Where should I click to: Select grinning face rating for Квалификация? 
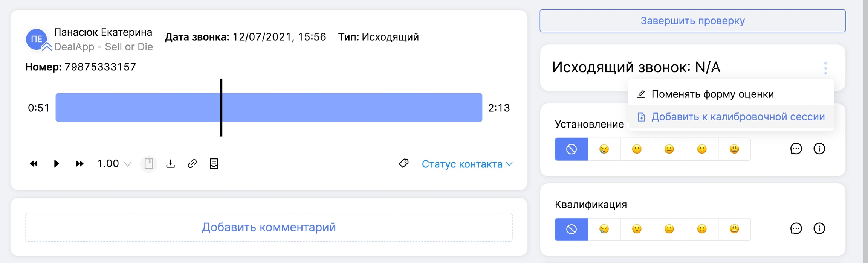pyautogui.click(x=734, y=229)
